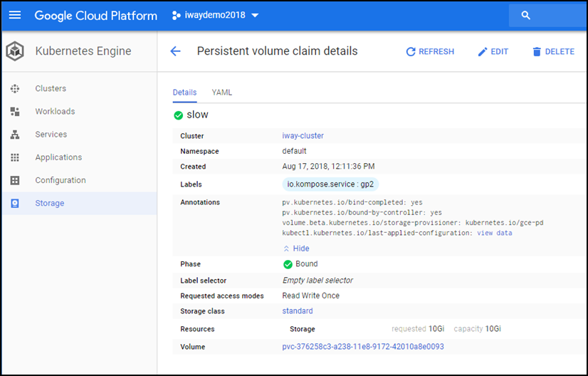Click the Storage class row label
Screen dimensions: 588x376
pyautogui.click(x=202, y=311)
